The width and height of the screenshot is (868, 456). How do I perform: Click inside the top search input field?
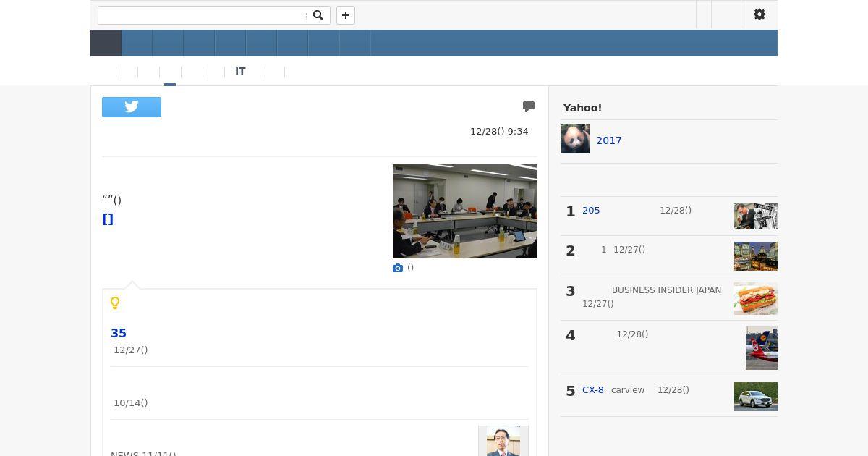pyautogui.click(x=202, y=15)
